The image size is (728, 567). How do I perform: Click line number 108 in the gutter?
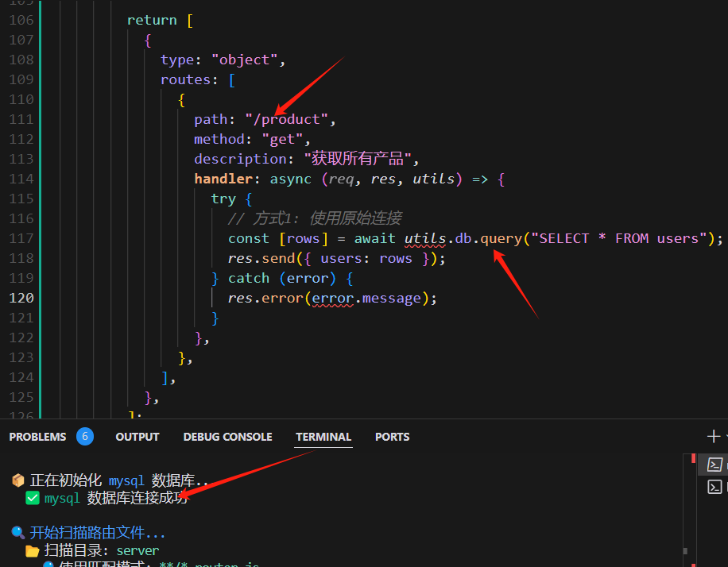click(21, 60)
